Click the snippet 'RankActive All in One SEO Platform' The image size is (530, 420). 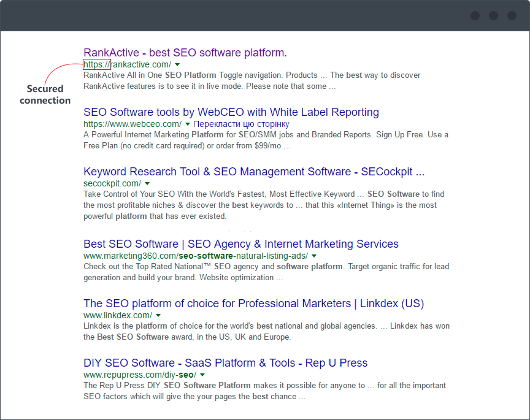tap(150, 75)
